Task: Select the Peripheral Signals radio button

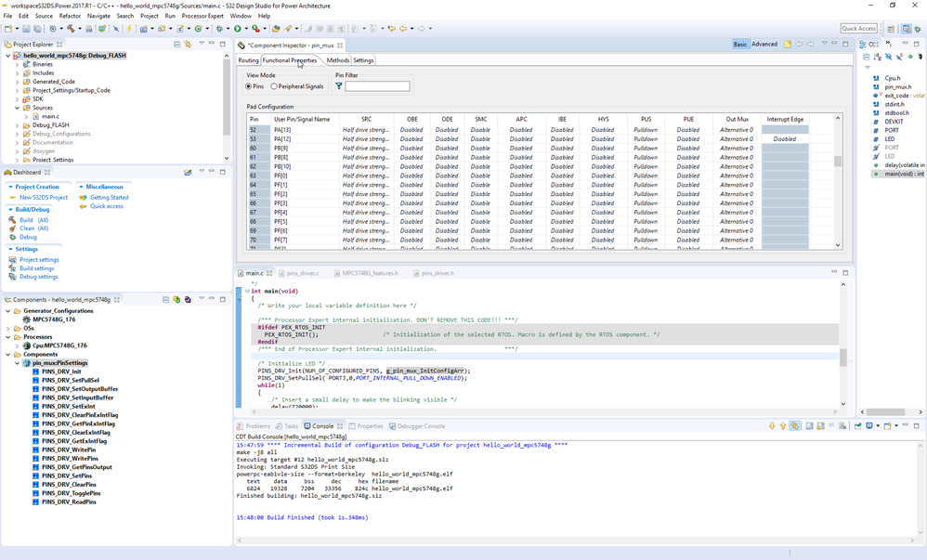Action: tap(274, 86)
